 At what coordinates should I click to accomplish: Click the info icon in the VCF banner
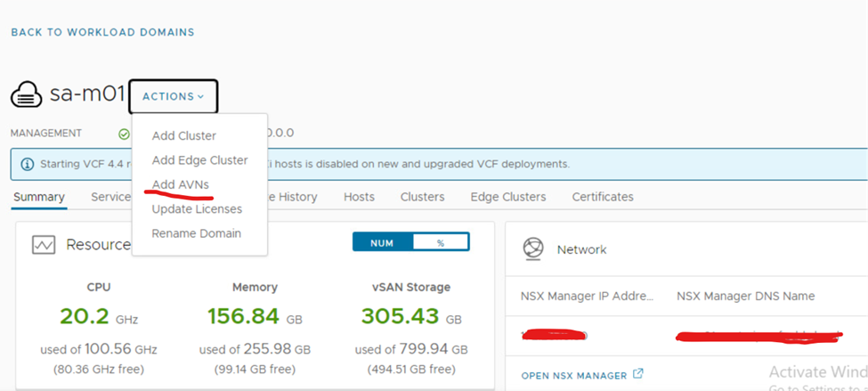click(x=27, y=165)
